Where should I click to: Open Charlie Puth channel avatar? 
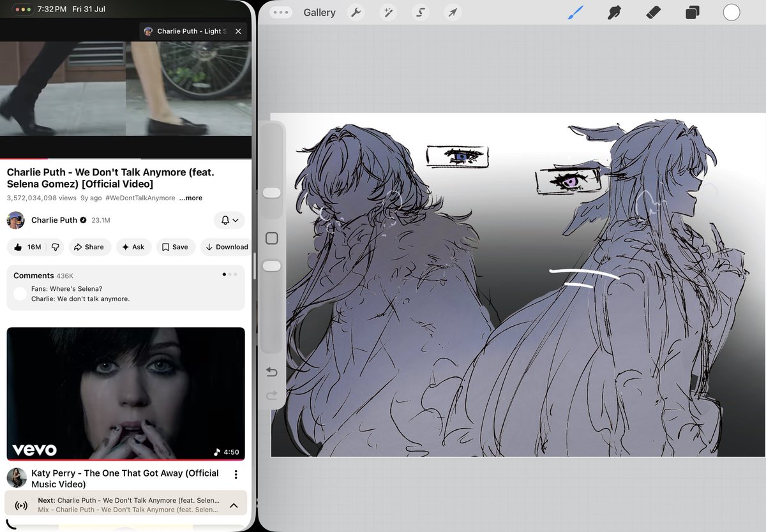[x=16, y=220]
